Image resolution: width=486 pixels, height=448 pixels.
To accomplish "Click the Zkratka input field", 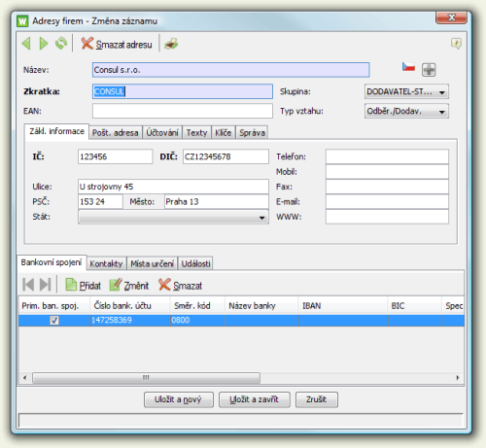I will [183, 91].
